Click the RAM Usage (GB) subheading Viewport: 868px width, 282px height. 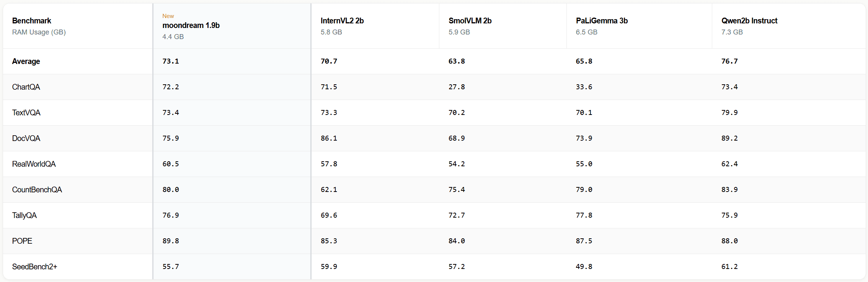click(39, 32)
